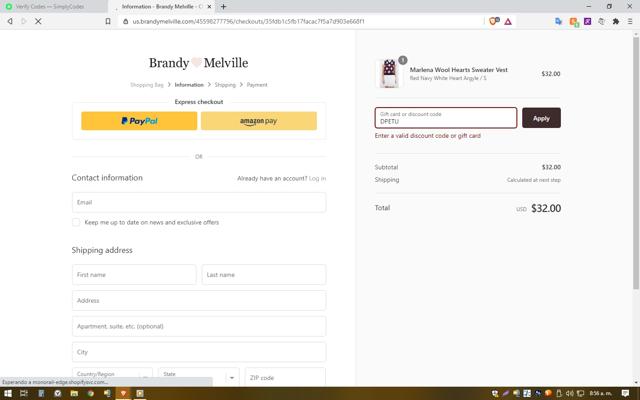The height and width of the screenshot is (400, 640).
Task: Click the ZIP code field
Action: pyautogui.click(x=285, y=377)
